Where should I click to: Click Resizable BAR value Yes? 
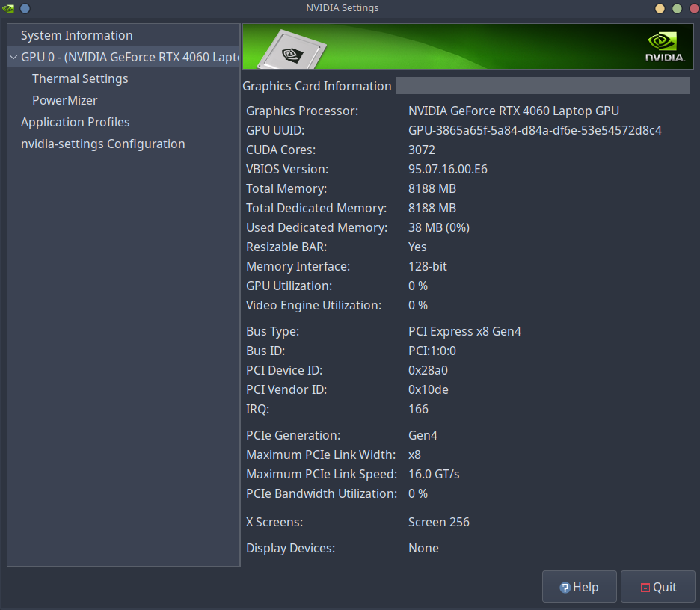click(417, 247)
